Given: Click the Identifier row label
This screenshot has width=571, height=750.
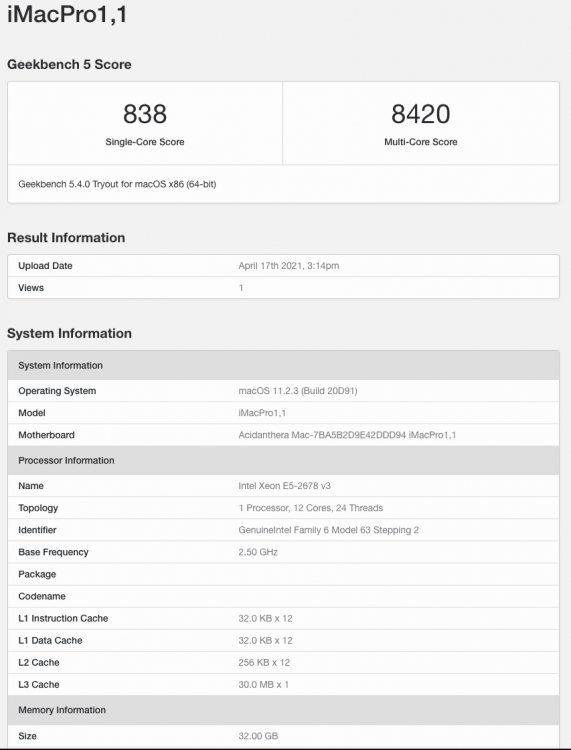Looking at the screenshot, I should tap(37, 530).
